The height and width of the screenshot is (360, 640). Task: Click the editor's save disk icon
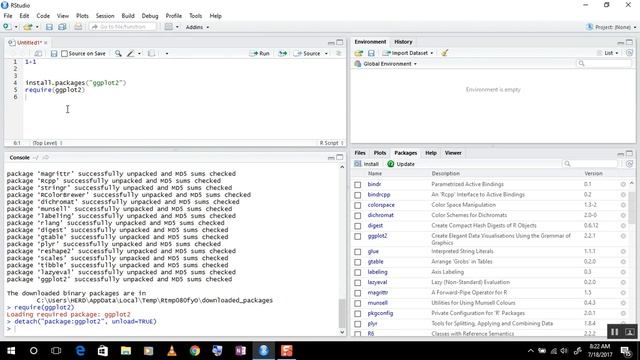[53, 53]
